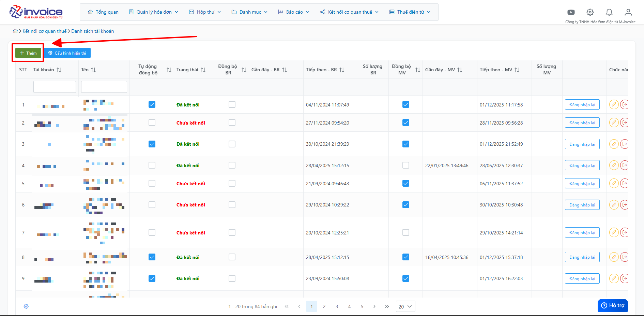The height and width of the screenshot is (316, 644).
Task: Click the yellow edit pencil icon in row 1
Action: tap(614, 104)
